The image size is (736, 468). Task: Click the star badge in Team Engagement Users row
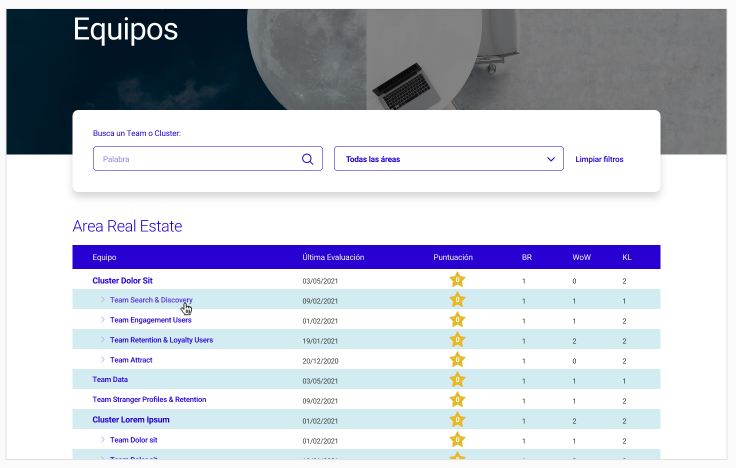pyautogui.click(x=457, y=320)
